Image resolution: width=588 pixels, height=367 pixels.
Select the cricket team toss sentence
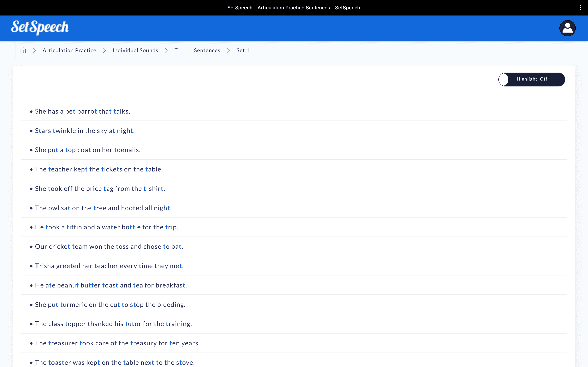coord(109,247)
